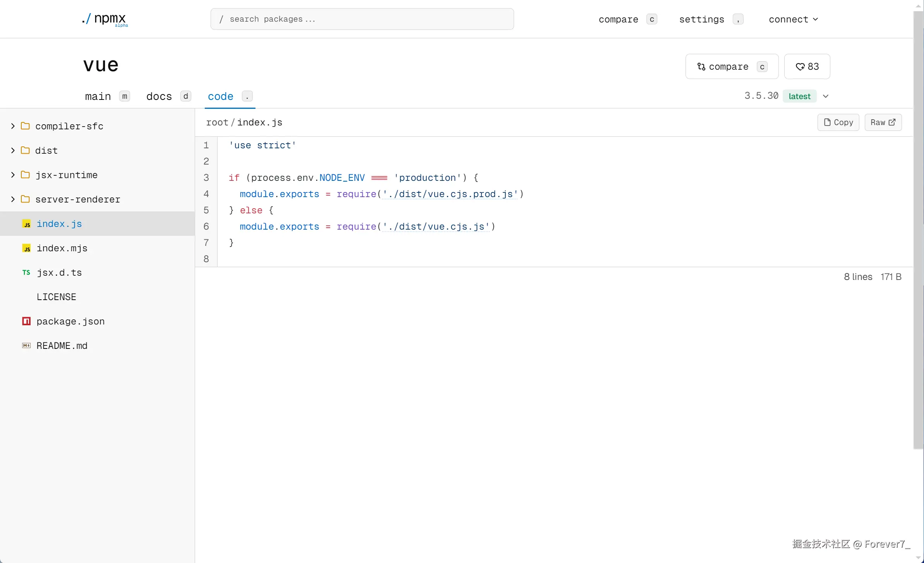The height and width of the screenshot is (563, 924).
Task: Click the npmx logo in header
Action: click(x=105, y=19)
